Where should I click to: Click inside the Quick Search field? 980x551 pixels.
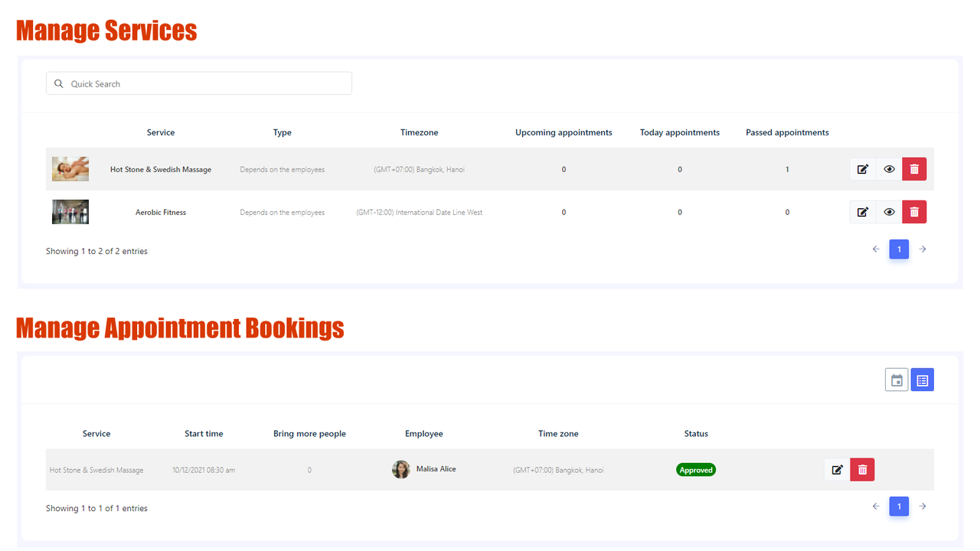point(199,83)
